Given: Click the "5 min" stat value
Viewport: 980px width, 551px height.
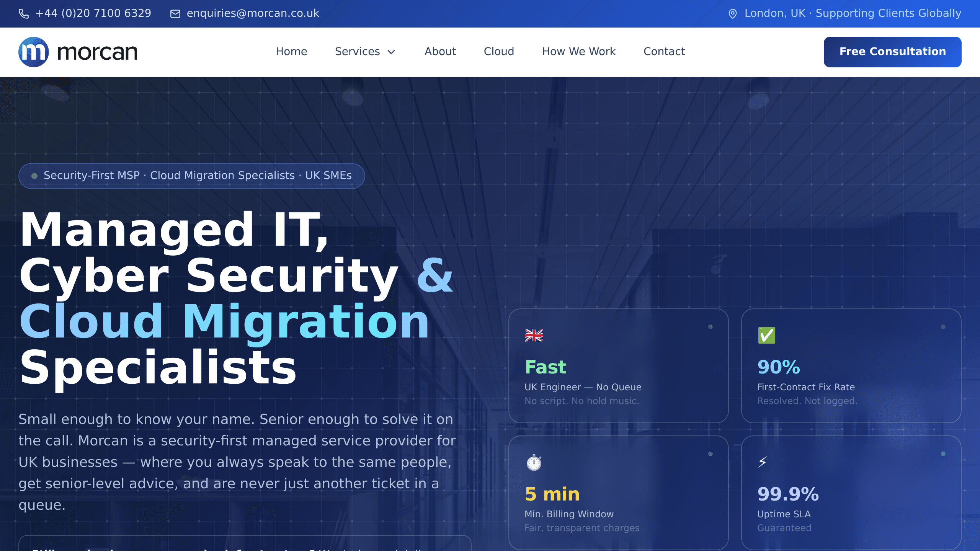Looking at the screenshot, I should (x=552, y=494).
